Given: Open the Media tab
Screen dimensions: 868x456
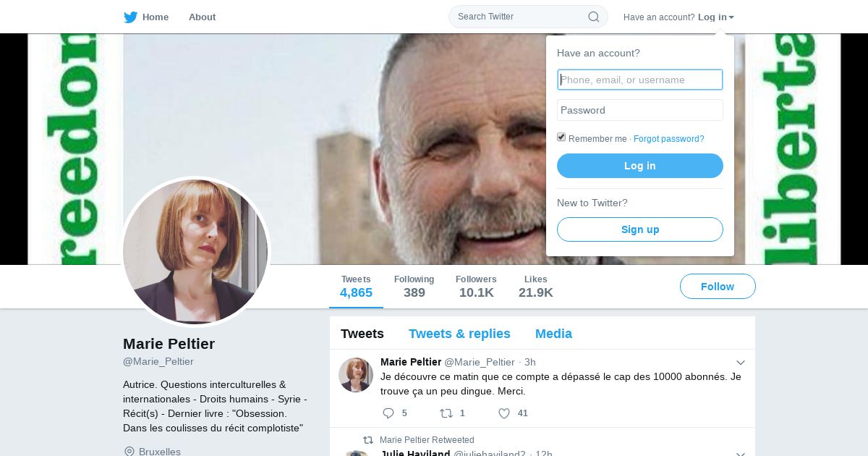Looking at the screenshot, I should [553, 334].
